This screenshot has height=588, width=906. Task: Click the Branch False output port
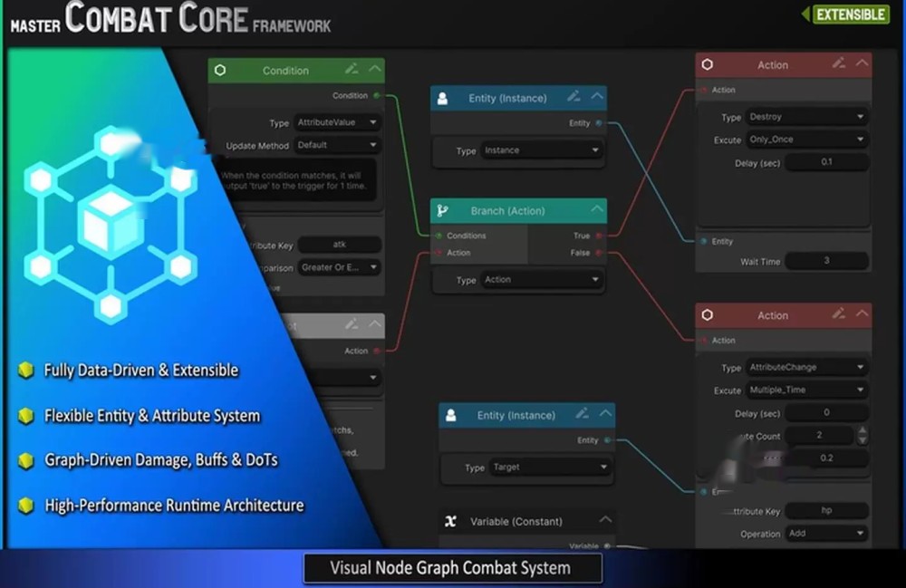(599, 253)
